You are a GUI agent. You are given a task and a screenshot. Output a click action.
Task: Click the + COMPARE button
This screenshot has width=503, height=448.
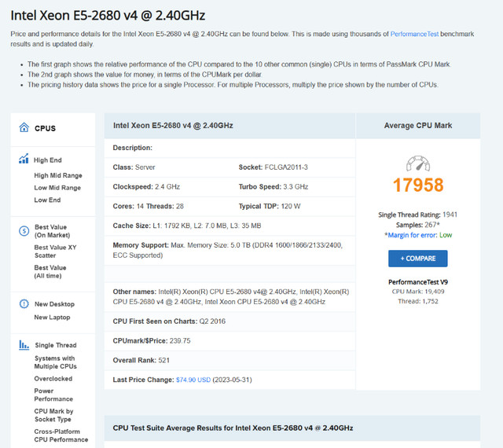click(x=418, y=259)
